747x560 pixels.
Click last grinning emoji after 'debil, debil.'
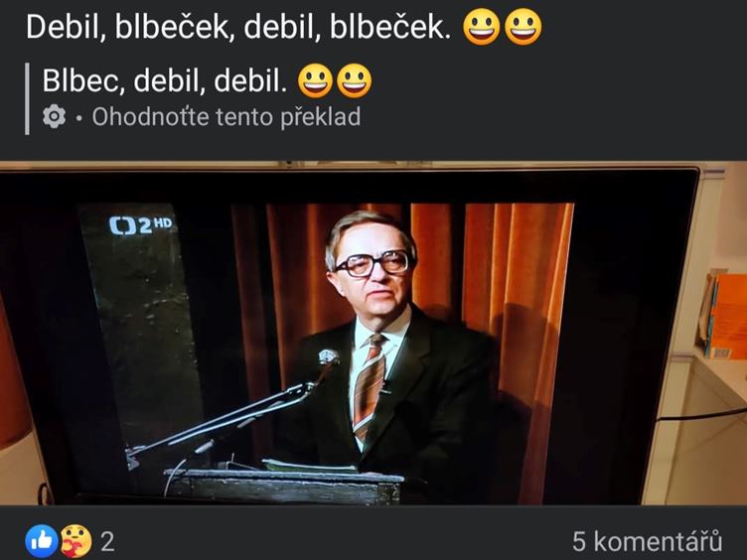[355, 80]
